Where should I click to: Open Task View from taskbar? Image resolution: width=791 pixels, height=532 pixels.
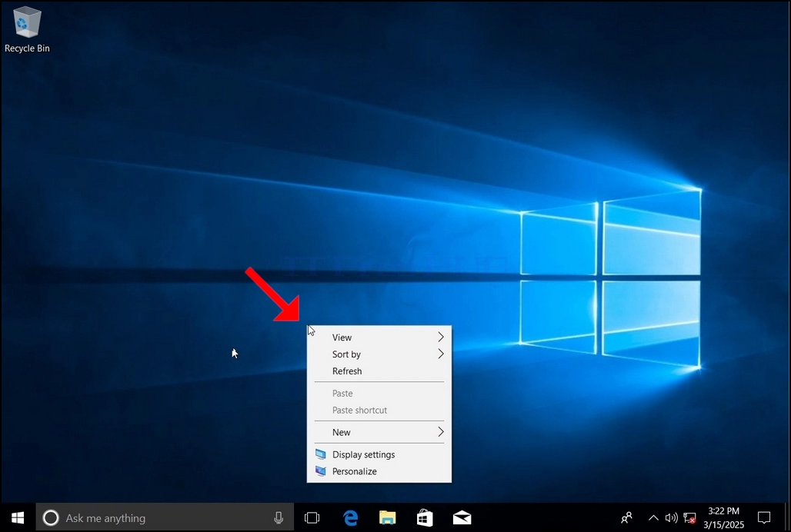click(x=312, y=518)
